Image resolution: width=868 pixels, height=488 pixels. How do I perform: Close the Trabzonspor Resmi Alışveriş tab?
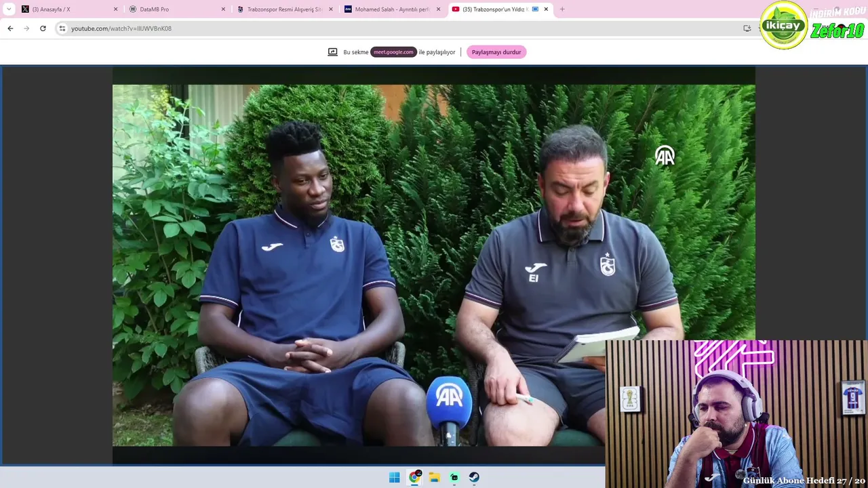[x=331, y=9]
